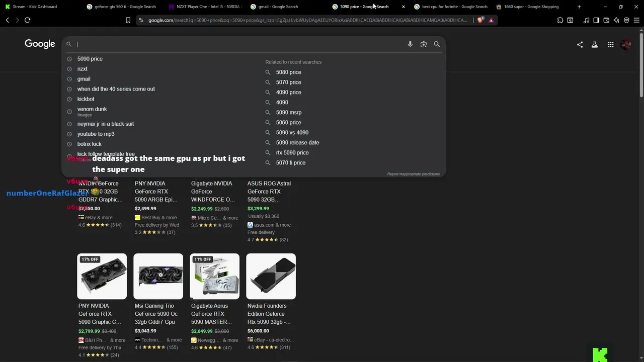Open Msi Gaming Trio 5090 thumbnail
This screenshot has width=644, height=362.
point(158,276)
